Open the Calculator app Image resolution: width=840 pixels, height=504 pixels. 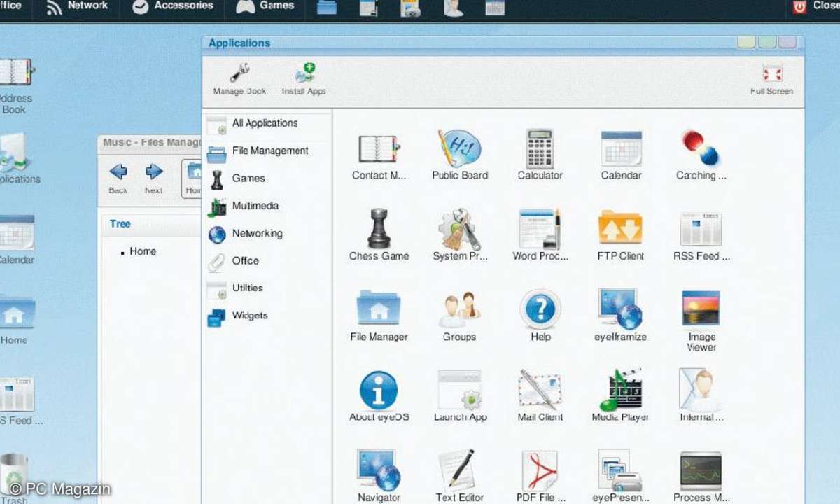(540, 148)
